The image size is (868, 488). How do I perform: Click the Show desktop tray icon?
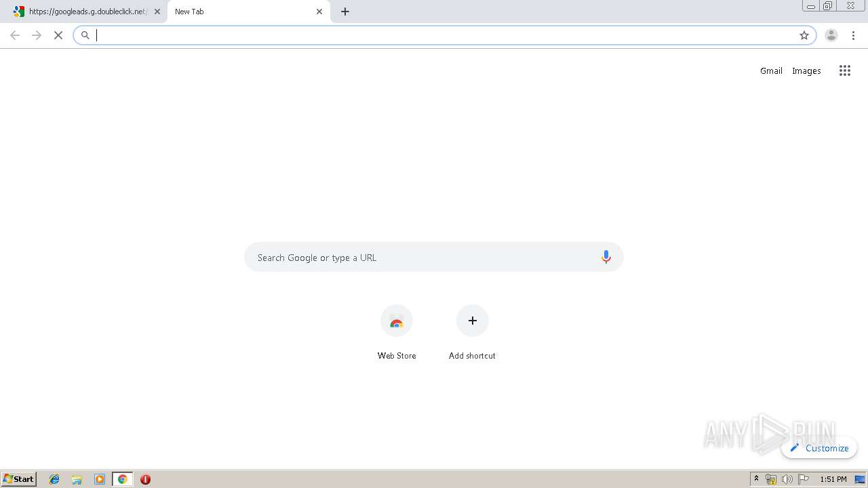(860, 479)
